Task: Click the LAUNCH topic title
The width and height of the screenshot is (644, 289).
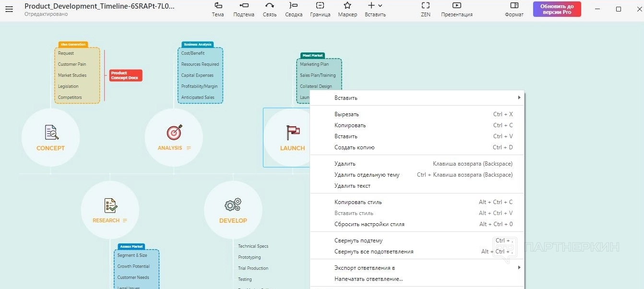Action: (293, 148)
